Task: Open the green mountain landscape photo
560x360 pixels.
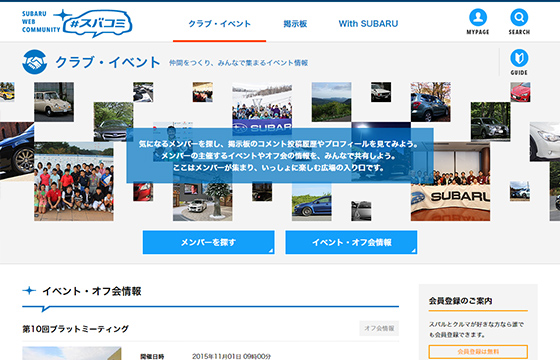Action: 331,102
